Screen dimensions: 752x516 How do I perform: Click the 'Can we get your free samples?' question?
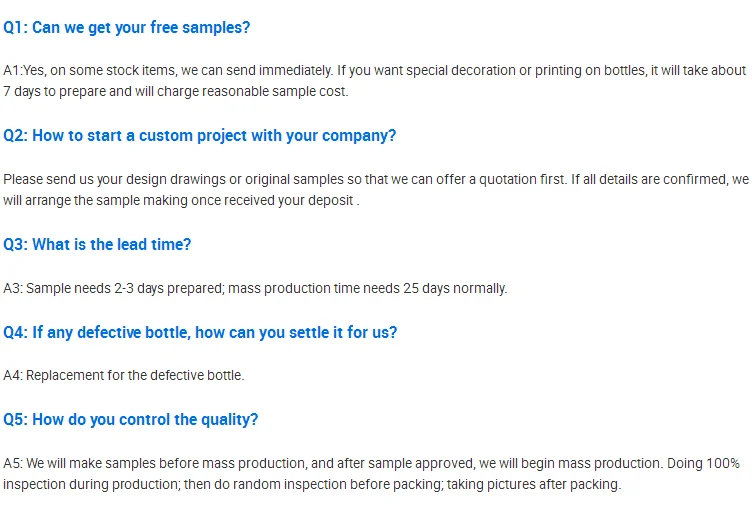pos(140,28)
